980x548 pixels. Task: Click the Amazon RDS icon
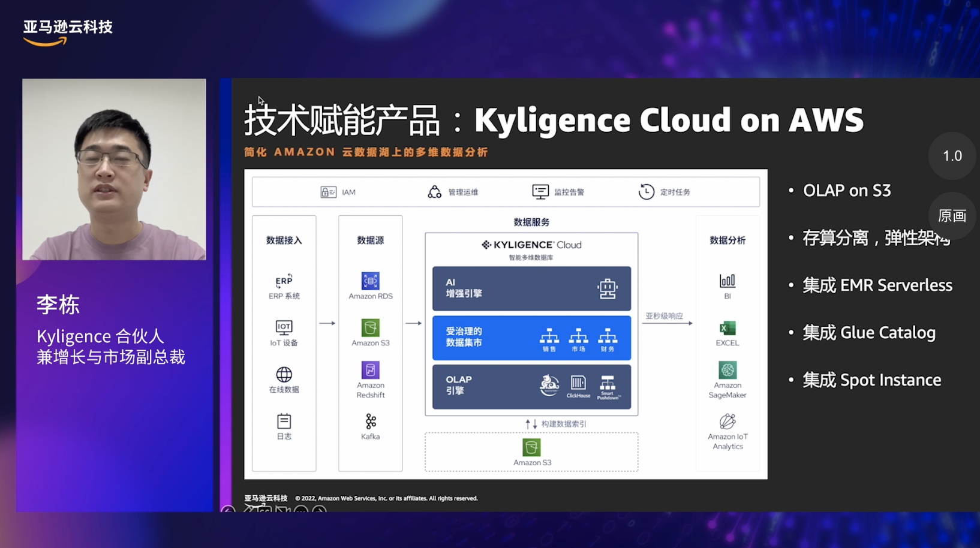(x=371, y=281)
